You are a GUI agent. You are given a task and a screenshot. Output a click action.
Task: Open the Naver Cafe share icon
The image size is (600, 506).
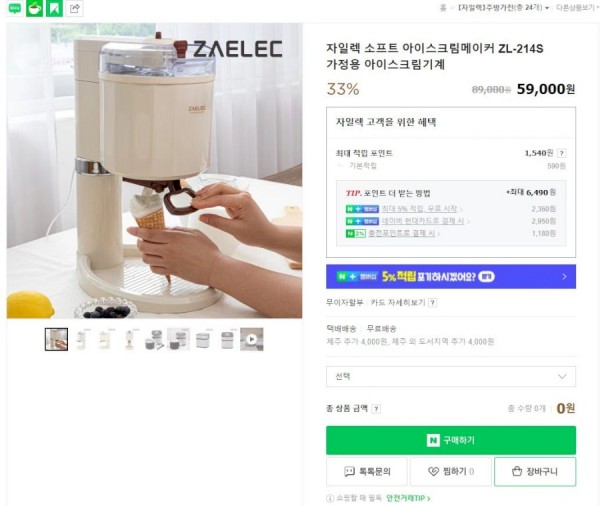tap(34, 8)
